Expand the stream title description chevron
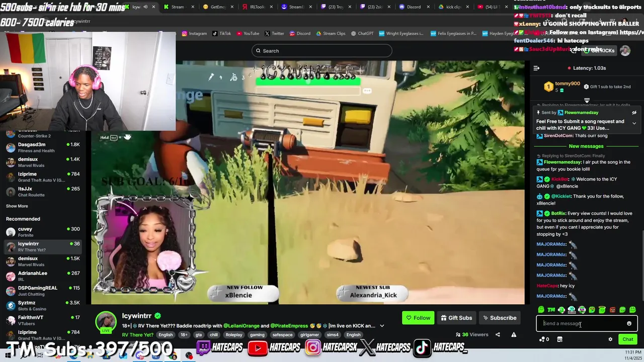Viewport: 644px width, 362px height. [x=382, y=326]
